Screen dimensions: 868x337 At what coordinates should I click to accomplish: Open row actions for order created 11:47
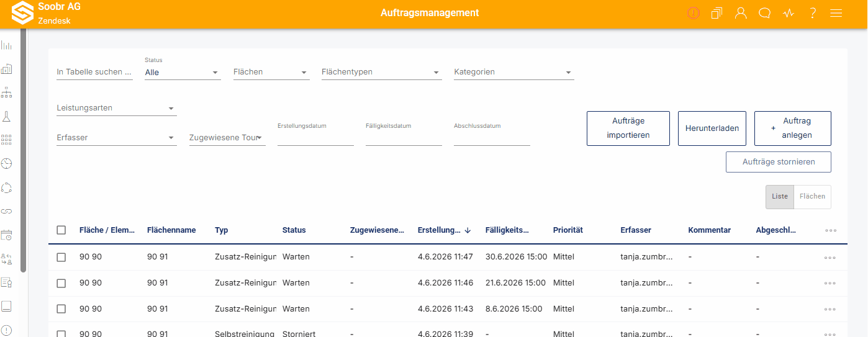pos(830,257)
